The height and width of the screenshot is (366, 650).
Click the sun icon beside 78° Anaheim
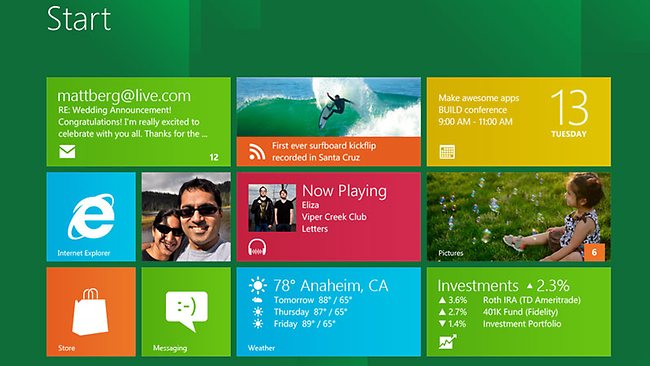pos(258,285)
